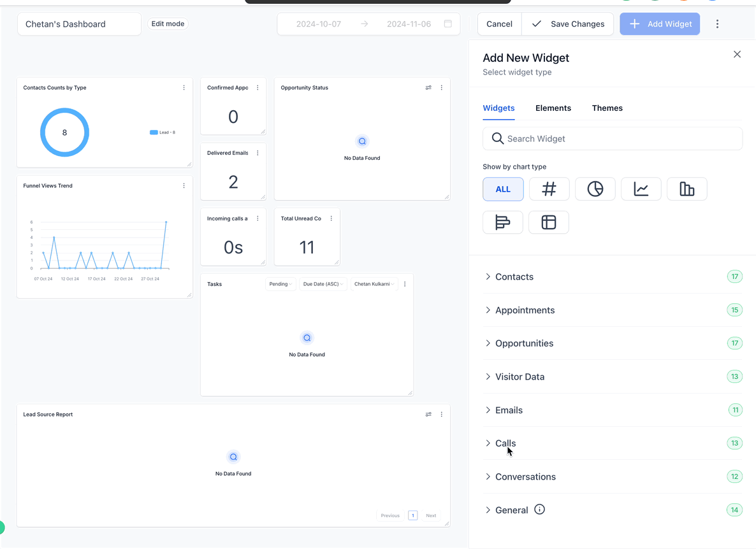Screen dimensions: 756x549
Task: Focus the Search Widget input field
Action: [x=613, y=139]
